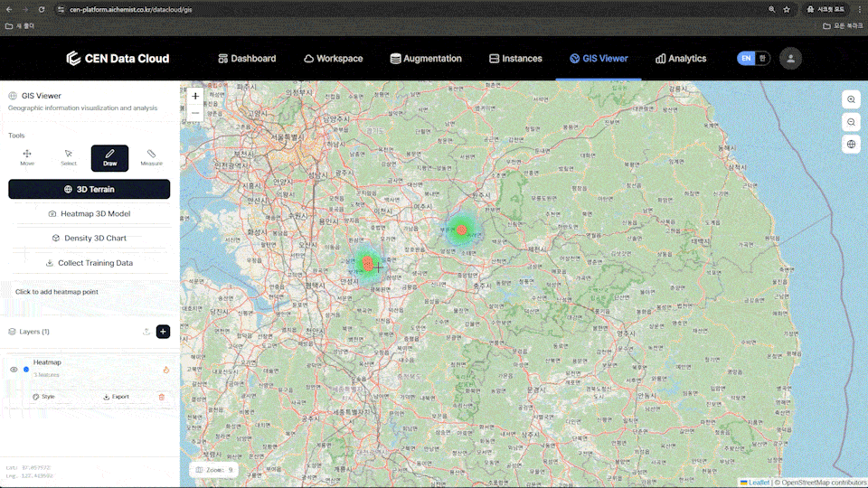Click the globe reset view icon
868x488 pixels.
[851, 144]
